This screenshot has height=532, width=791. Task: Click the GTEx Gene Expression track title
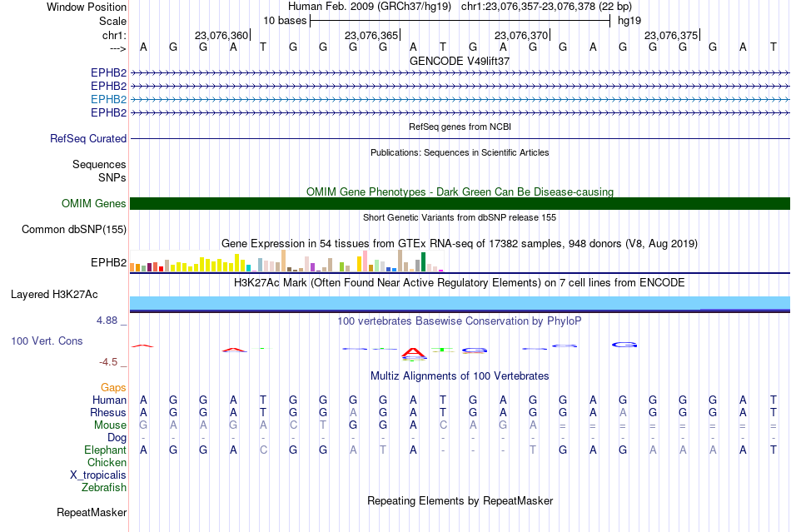click(460, 244)
